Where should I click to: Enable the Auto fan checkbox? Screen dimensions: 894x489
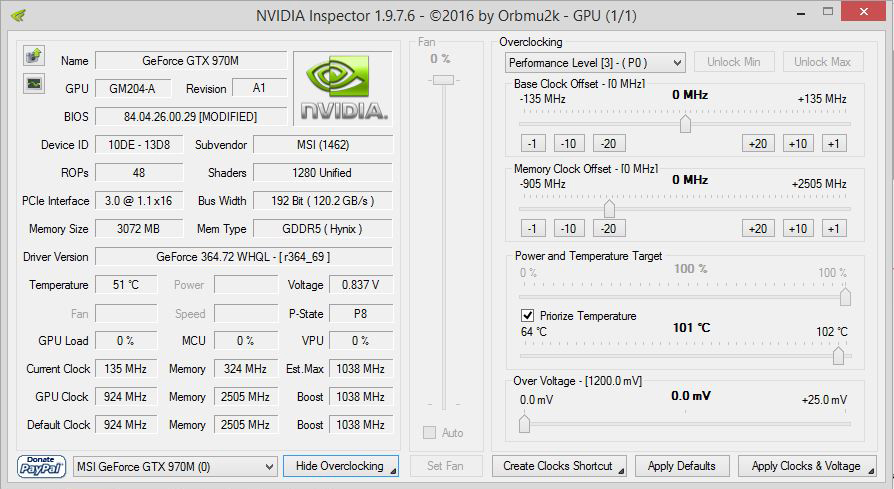click(x=429, y=433)
